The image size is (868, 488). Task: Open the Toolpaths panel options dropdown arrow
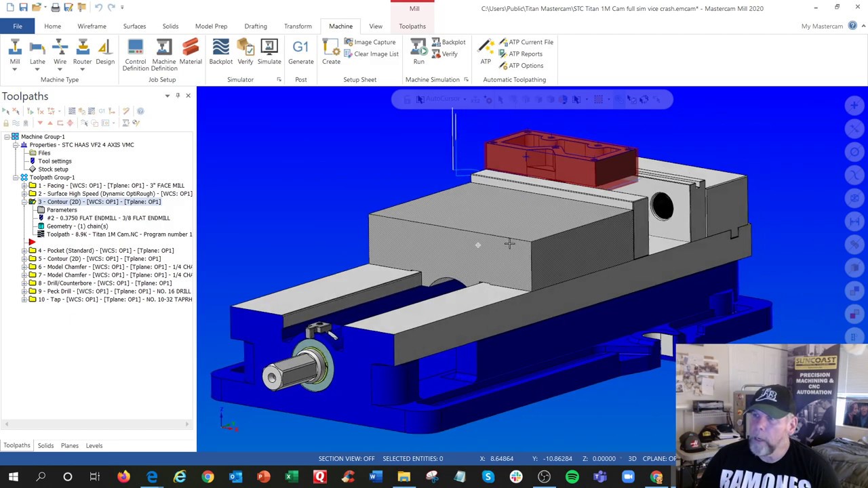(x=167, y=96)
